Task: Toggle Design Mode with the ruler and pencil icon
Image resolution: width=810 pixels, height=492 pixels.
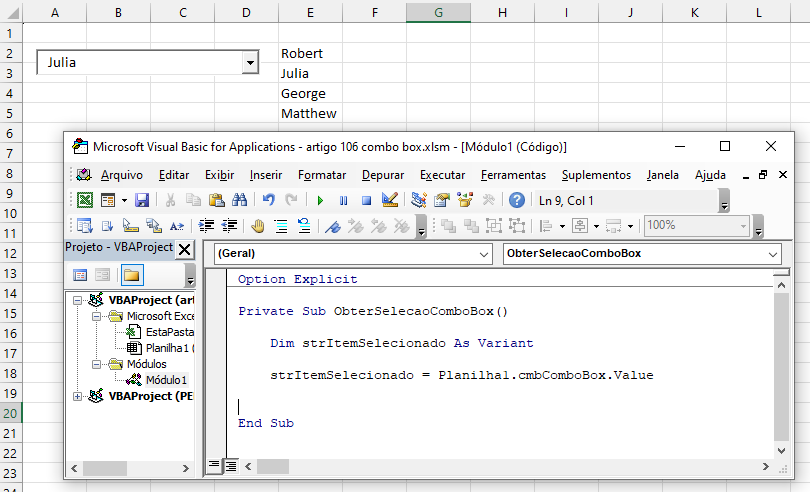Action: click(x=390, y=201)
